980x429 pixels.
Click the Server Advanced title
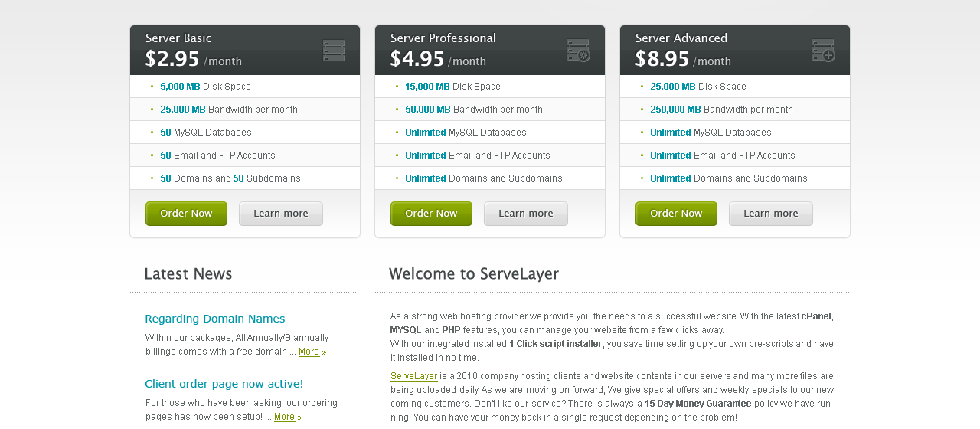(681, 38)
